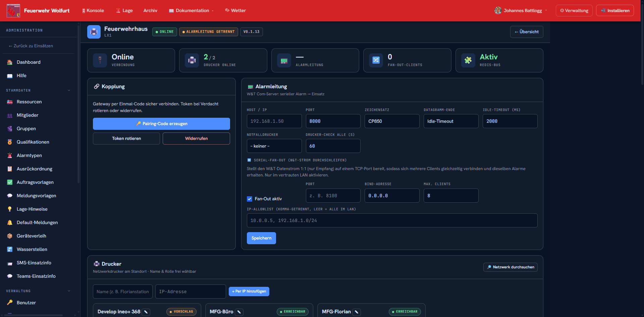Open the Dokumentation menu
644x317 pixels.
(x=191, y=10)
